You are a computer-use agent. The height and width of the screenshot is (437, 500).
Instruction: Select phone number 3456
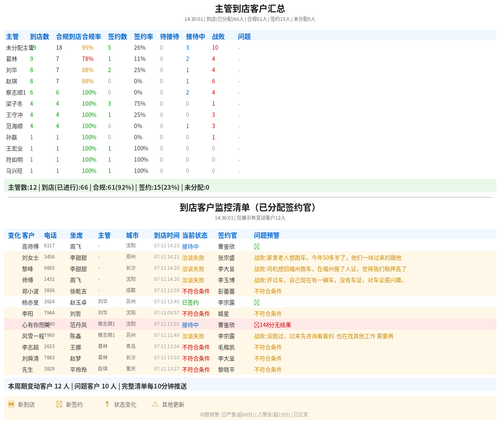49,257
